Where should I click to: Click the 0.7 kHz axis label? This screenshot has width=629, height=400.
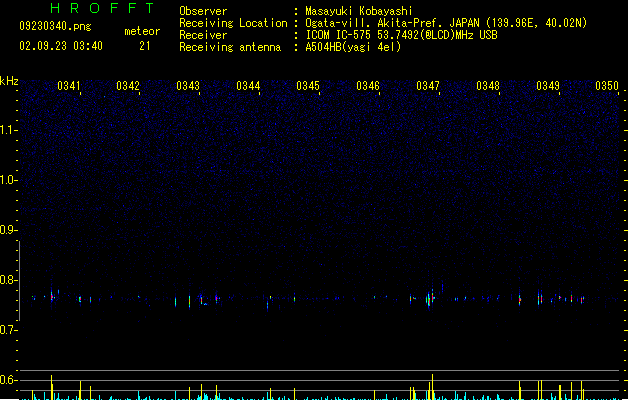(x=8, y=330)
